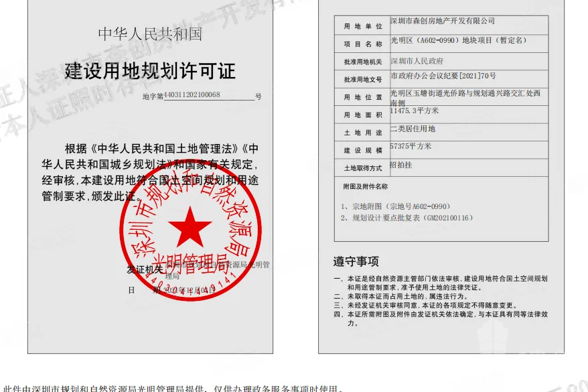
Task: Select the value 二类居住用地
Action: [x=413, y=129]
